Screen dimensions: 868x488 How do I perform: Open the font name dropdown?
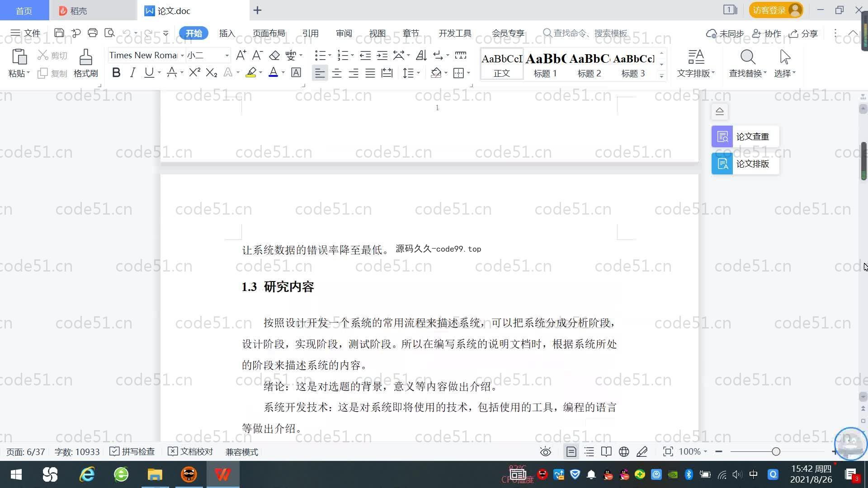pos(182,56)
